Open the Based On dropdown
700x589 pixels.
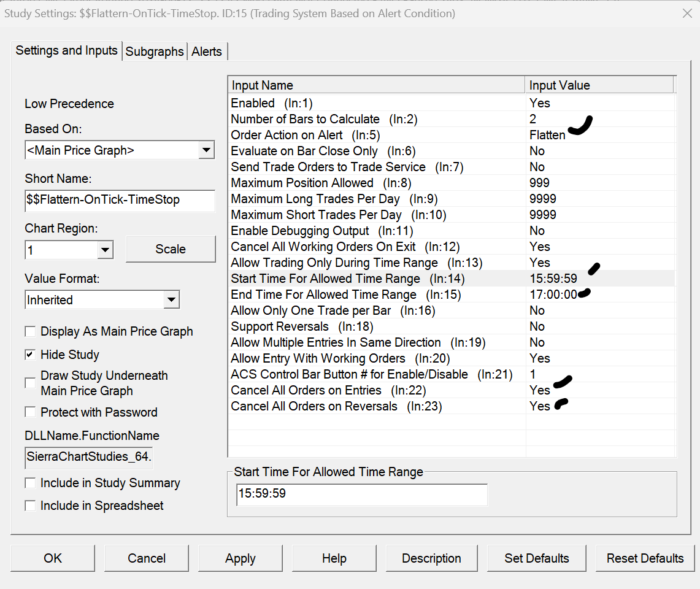pos(207,150)
